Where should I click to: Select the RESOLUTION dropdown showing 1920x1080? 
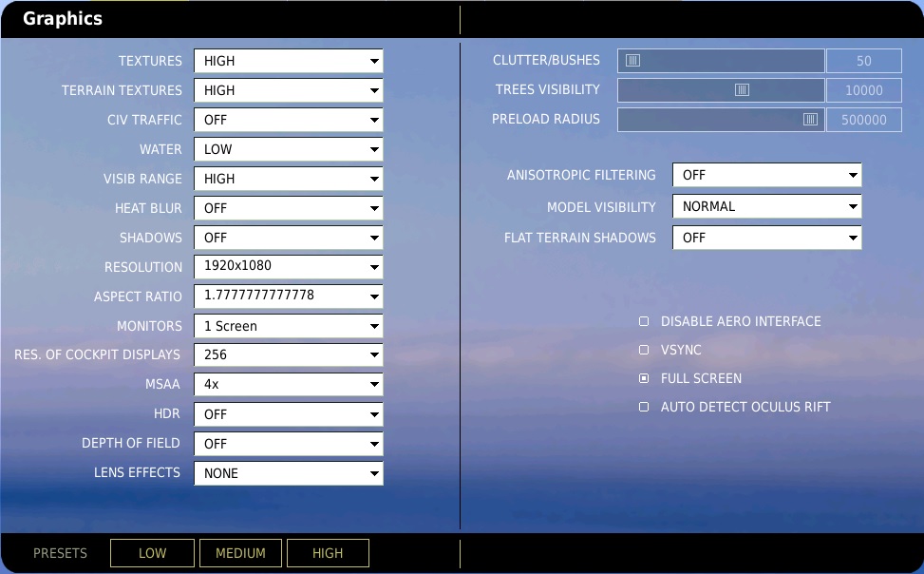[x=288, y=267]
